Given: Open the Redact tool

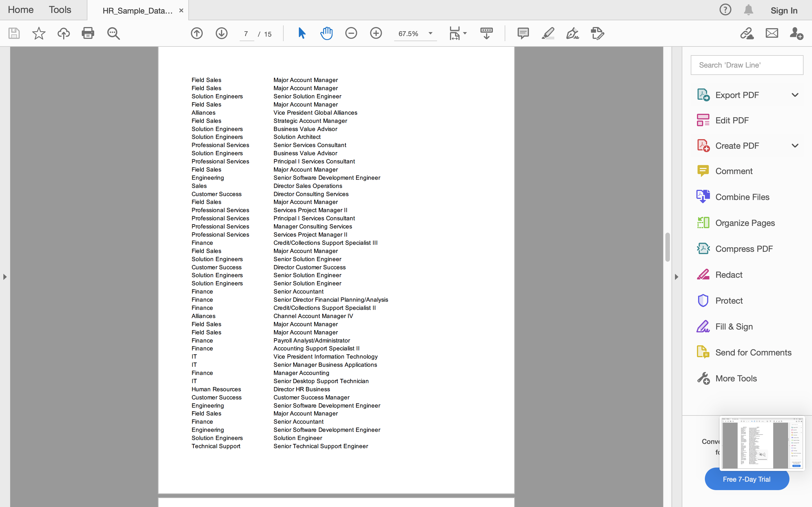Looking at the screenshot, I should click(729, 274).
